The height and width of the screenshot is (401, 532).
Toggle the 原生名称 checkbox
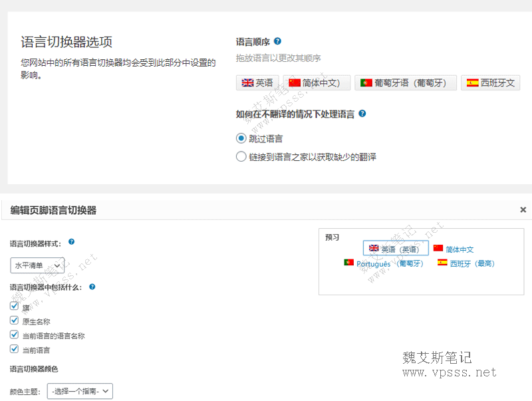tap(14, 321)
